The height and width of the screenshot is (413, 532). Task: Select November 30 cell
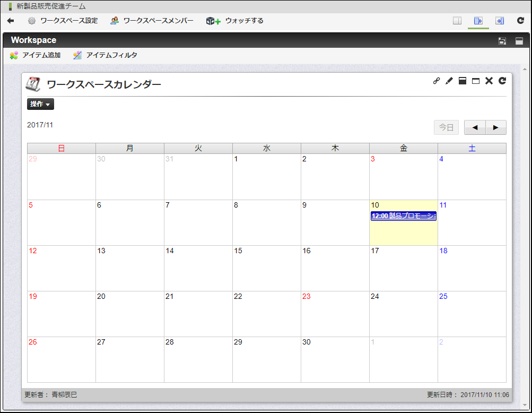tap(335, 360)
